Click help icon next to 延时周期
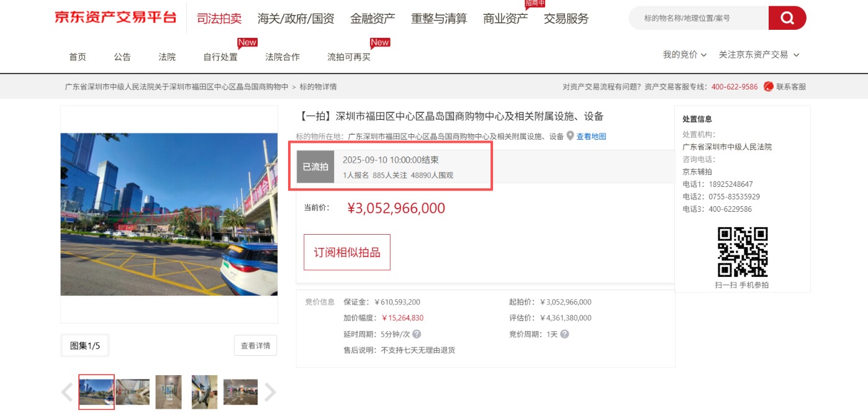The width and height of the screenshot is (868, 413). coord(417,334)
